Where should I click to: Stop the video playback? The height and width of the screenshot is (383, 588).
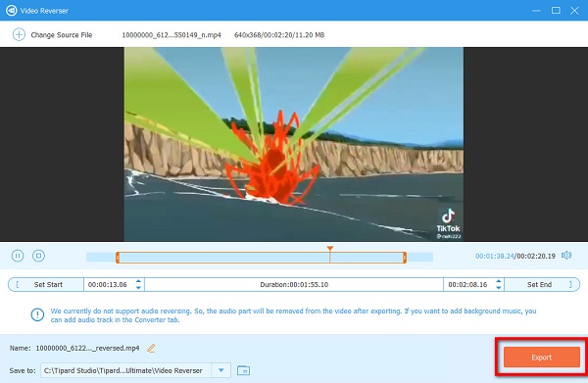point(38,256)
